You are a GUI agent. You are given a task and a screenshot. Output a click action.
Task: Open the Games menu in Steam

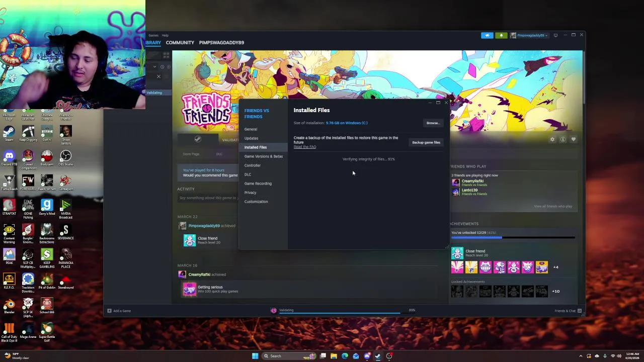153,35
